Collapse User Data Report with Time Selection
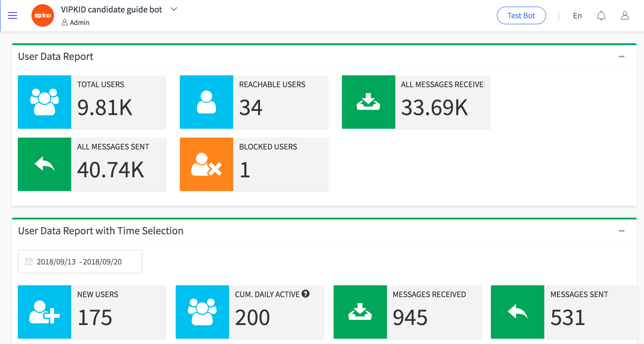 [621, 231]
